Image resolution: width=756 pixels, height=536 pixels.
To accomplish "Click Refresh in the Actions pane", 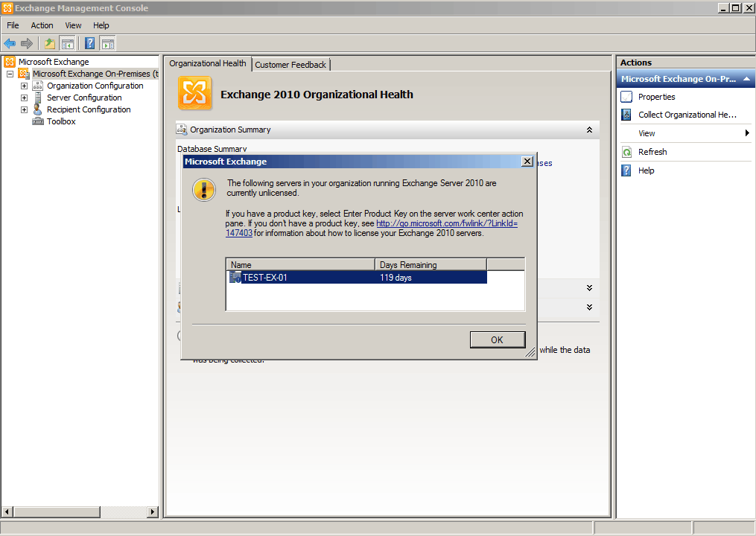I will click(652, 152).
